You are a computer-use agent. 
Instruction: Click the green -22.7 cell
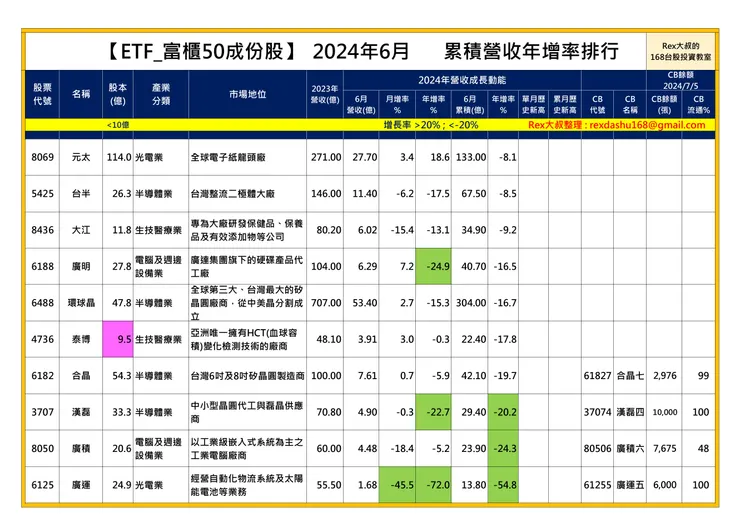click(433, 412)
